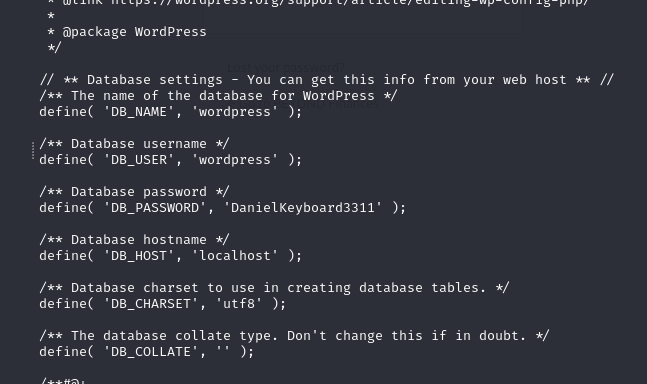Screen dimensions: 647x384
Task: Click 'wordpress' value on the DB_USER line
Action: [235, 160]
